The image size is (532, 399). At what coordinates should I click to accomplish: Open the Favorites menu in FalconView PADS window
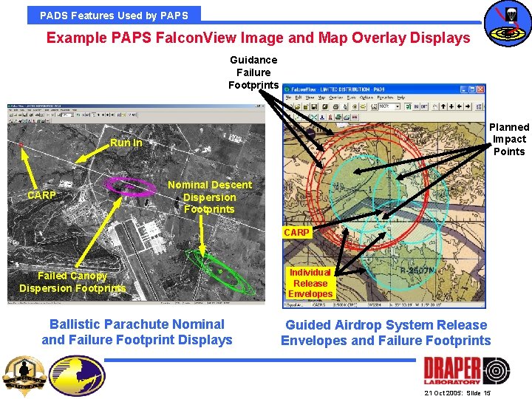385,98
